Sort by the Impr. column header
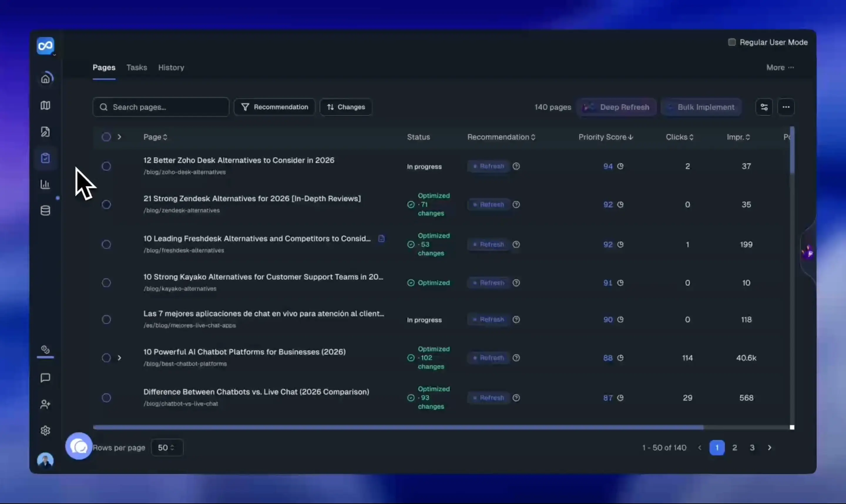846x504 pixels. pyautogui.click(x=738, y=137)
